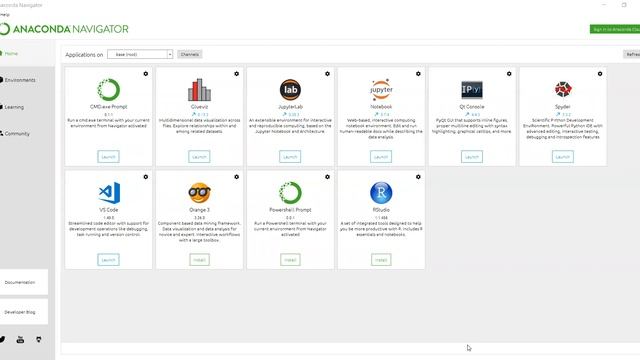This screenshot has height=360, width=640.
Task: Click Sign in to Anaconda Cloud
Action: 615,29
